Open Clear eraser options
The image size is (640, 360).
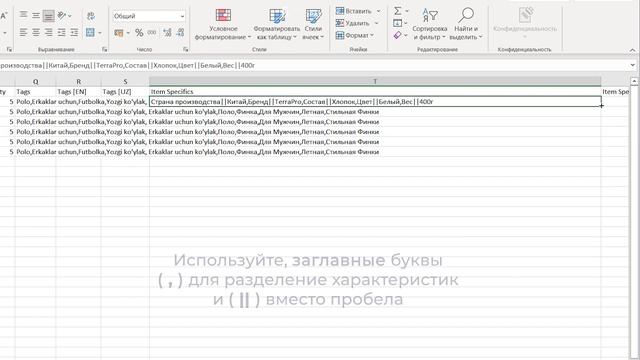tap(400, 36)
